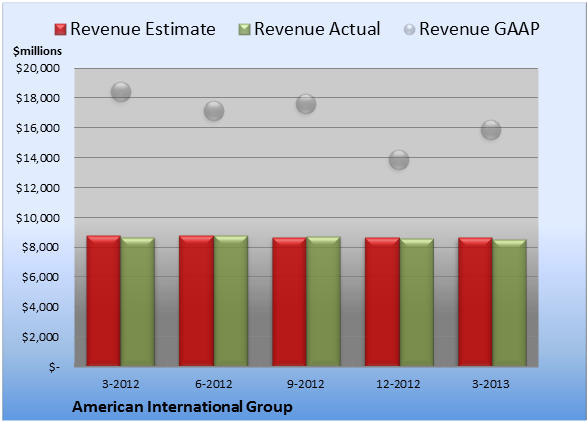Select the Revenue Estimate legend label
This screenshot has height=422, width=588.
tap(143, 29)
